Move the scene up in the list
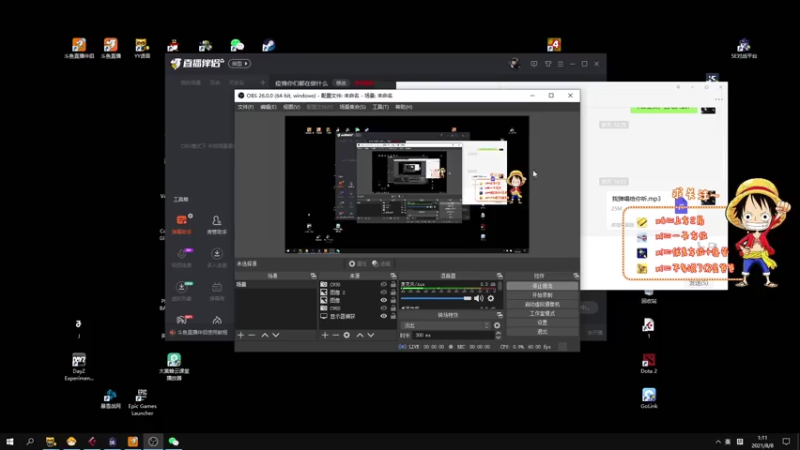 pyautogui.click(x=265, y=335)
